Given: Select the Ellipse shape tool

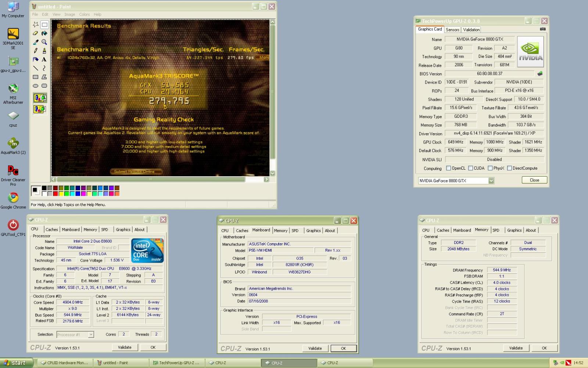Looking at the screenshot, I should (36, 86).
